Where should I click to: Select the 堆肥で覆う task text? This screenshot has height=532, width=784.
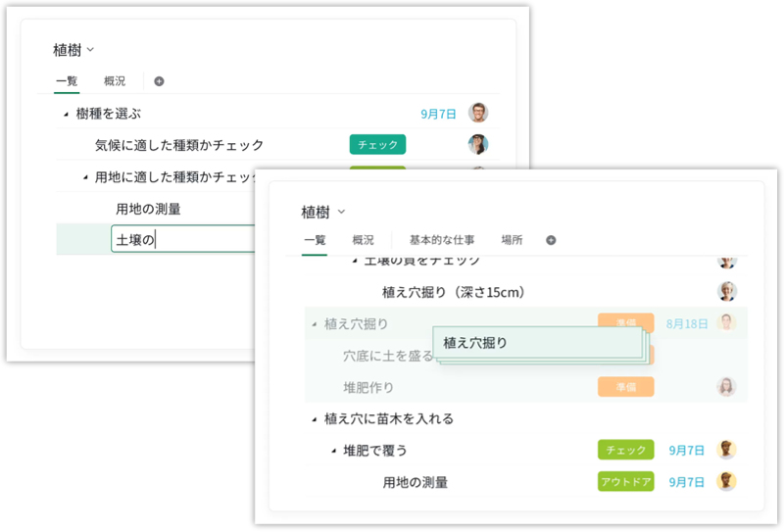tap(375, 451)
